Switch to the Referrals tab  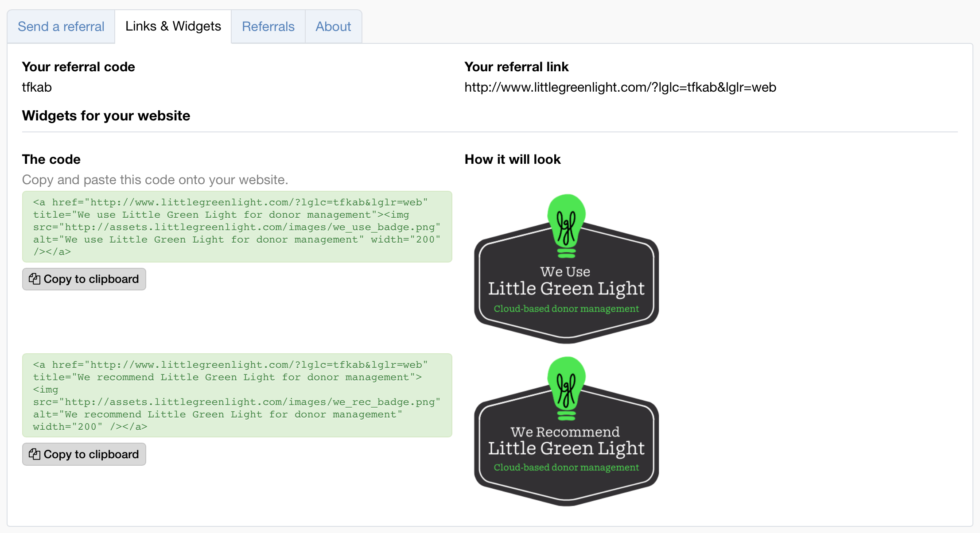point(268,27)
